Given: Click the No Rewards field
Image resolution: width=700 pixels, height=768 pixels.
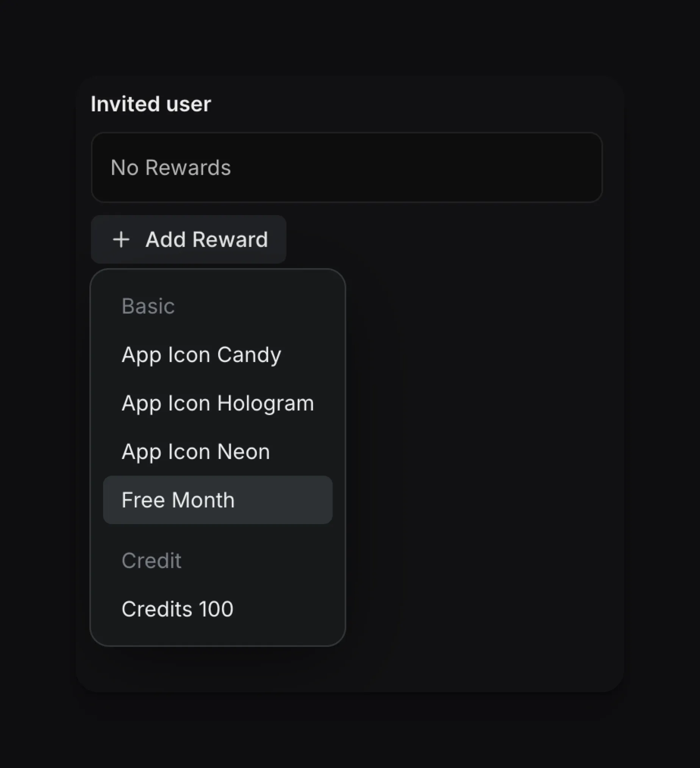Looking at the screenshot, I should tap(346, 167).
